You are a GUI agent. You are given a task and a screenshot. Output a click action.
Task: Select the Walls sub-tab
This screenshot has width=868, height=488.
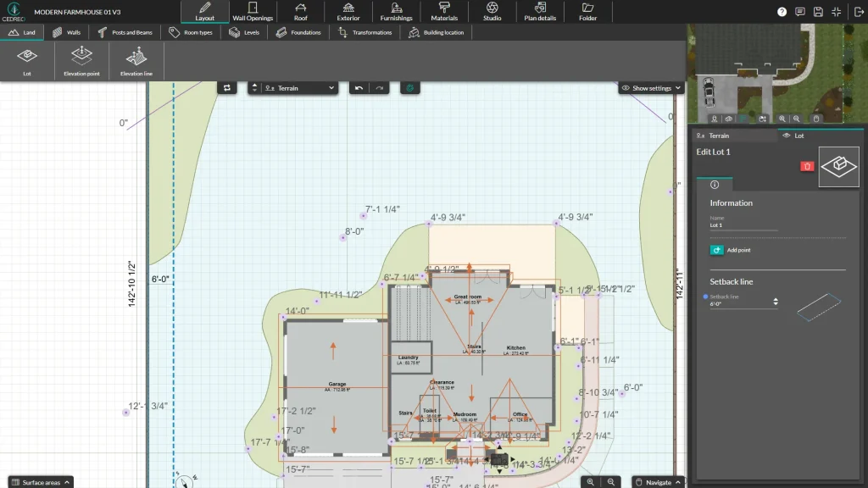(x=66, y=33)
